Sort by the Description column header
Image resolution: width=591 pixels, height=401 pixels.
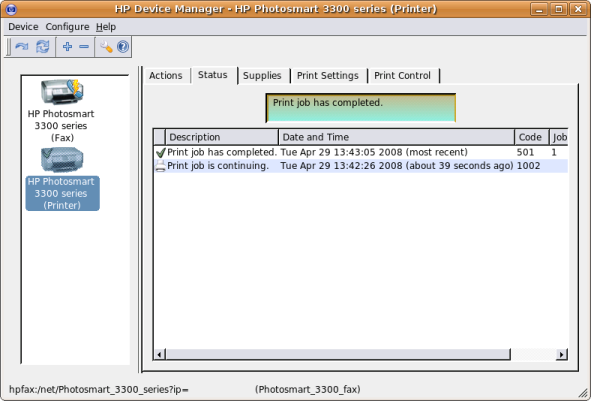tap(222, 137)
